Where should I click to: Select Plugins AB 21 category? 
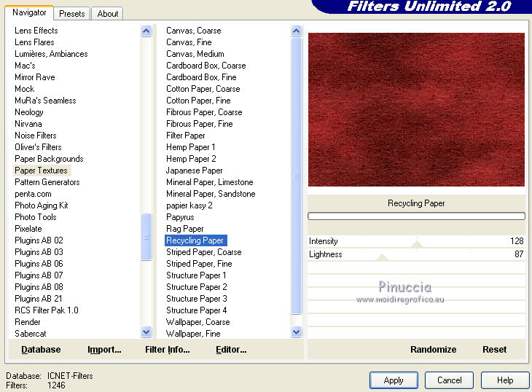point(38,299)
